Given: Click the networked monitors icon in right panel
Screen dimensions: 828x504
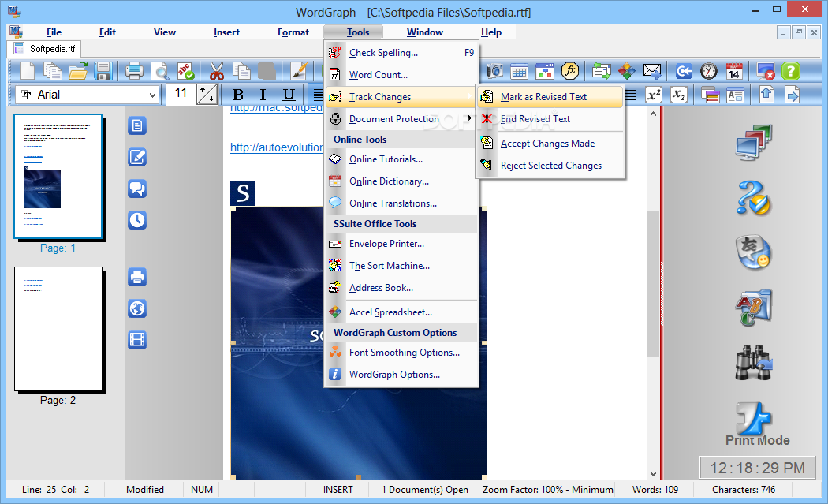Looking at the screenshot, I should tap(754, 142).
